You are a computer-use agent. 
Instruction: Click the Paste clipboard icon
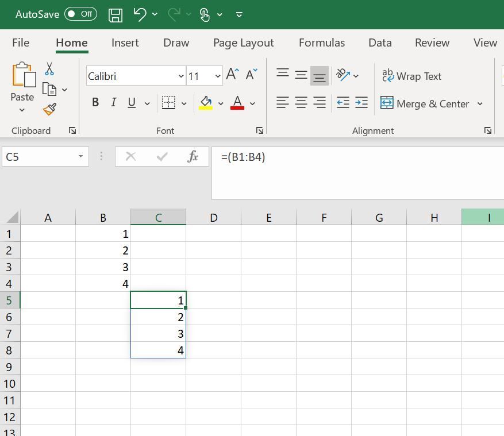point(24,75)
